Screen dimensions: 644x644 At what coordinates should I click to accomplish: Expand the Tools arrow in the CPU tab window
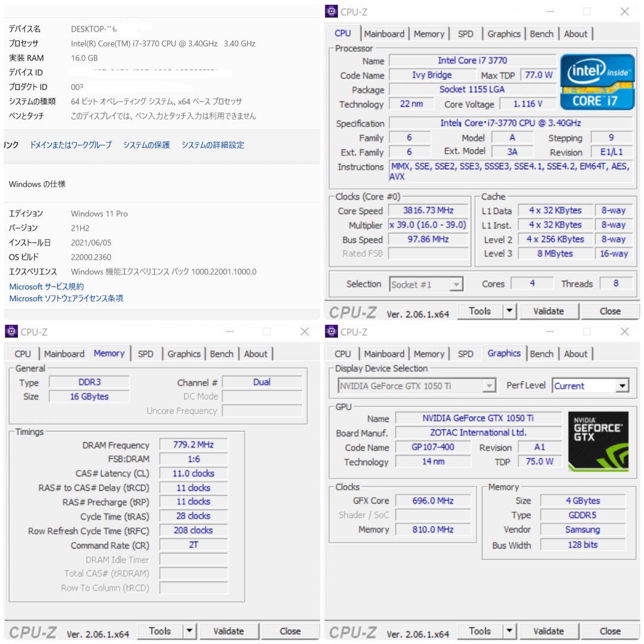pyautogui.click(x=509, y=311)
